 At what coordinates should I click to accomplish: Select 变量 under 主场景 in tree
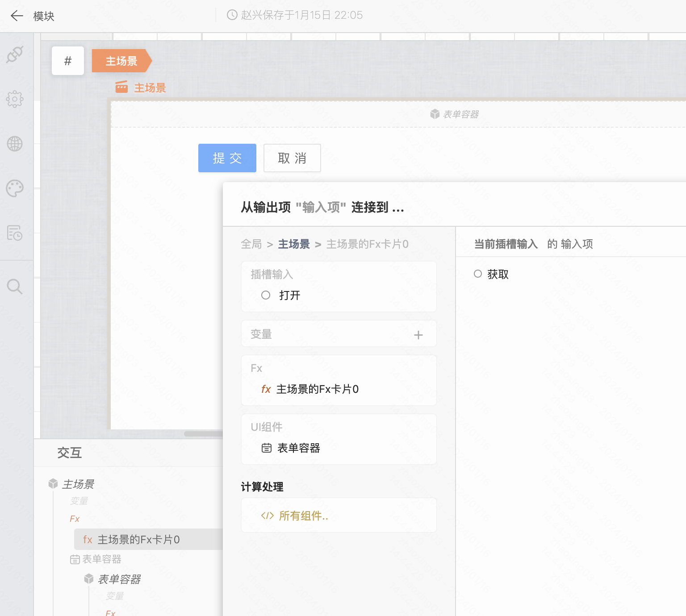point(79,501)
